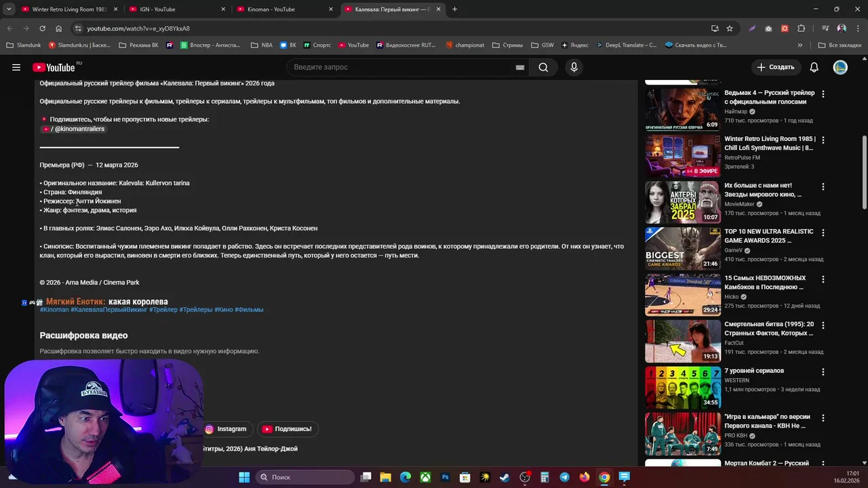Viewport: 868px width, 488px height.
Task: Bookmark this page with star icon
Action: [730, 28]
